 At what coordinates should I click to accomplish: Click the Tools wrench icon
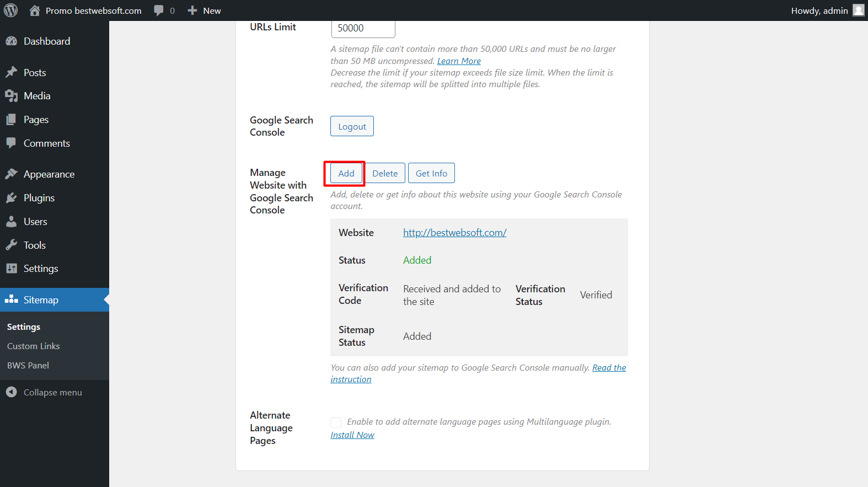12,245
